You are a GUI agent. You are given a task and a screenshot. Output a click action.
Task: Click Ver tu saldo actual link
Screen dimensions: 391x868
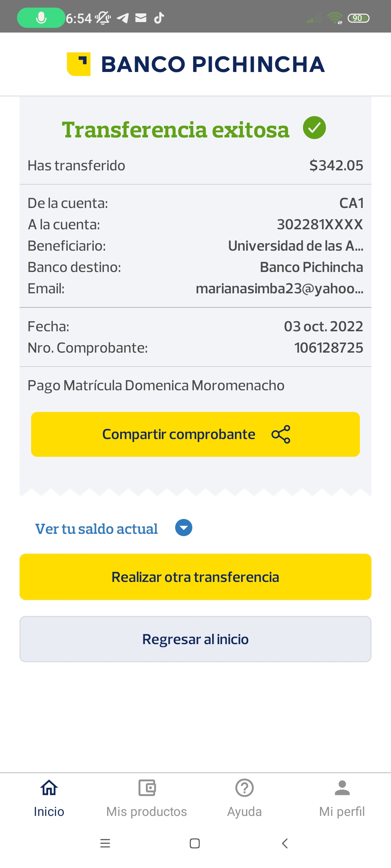[x=96, y=529]
